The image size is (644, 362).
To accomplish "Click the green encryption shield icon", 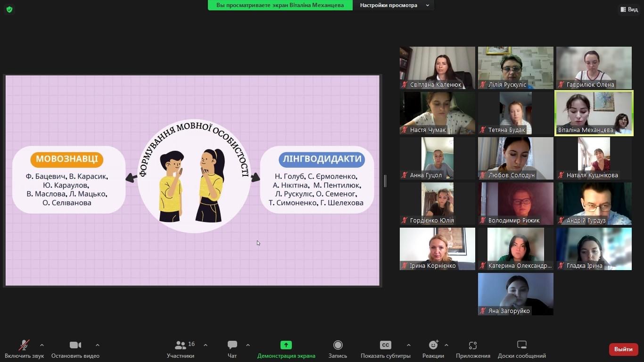I will click(9, 9).
